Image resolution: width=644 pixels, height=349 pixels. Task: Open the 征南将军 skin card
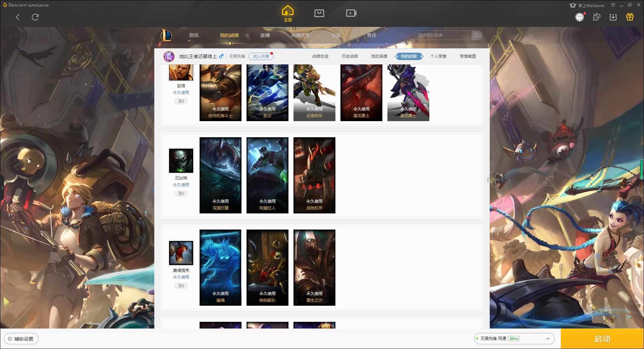314,93
